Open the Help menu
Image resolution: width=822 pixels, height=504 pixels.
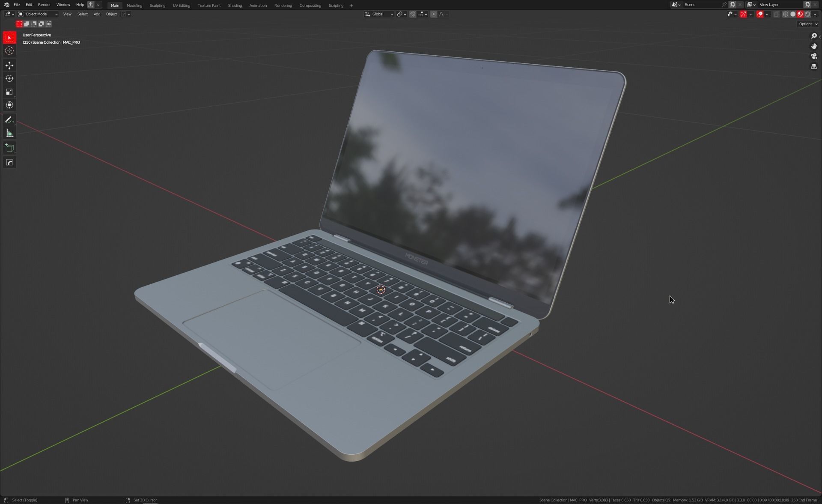point(80,5)
